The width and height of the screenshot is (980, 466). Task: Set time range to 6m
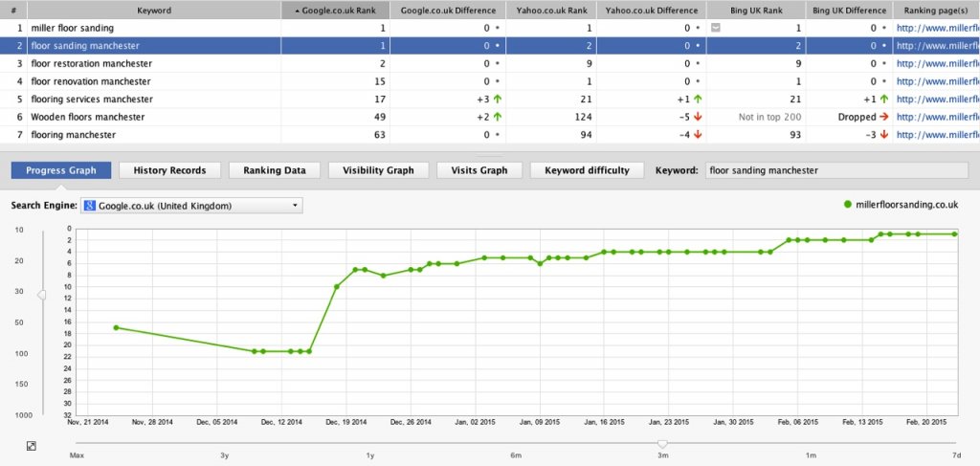pos(516,455)
